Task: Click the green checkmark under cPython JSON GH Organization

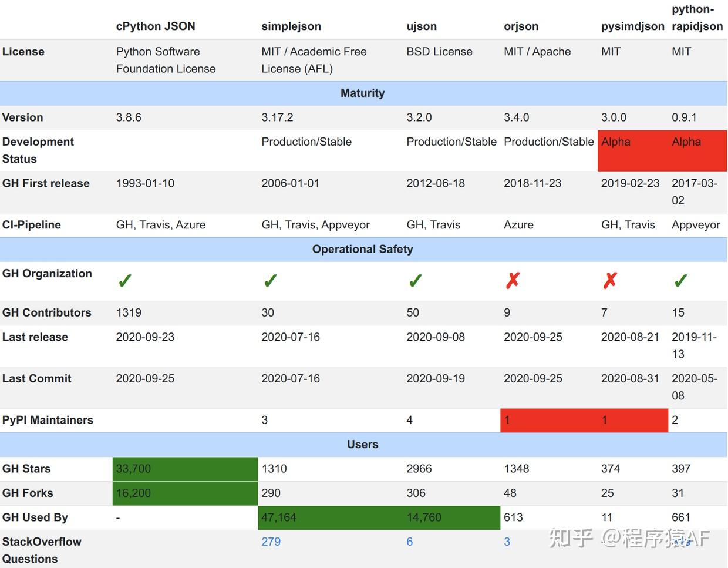Action: pos(124,280)
